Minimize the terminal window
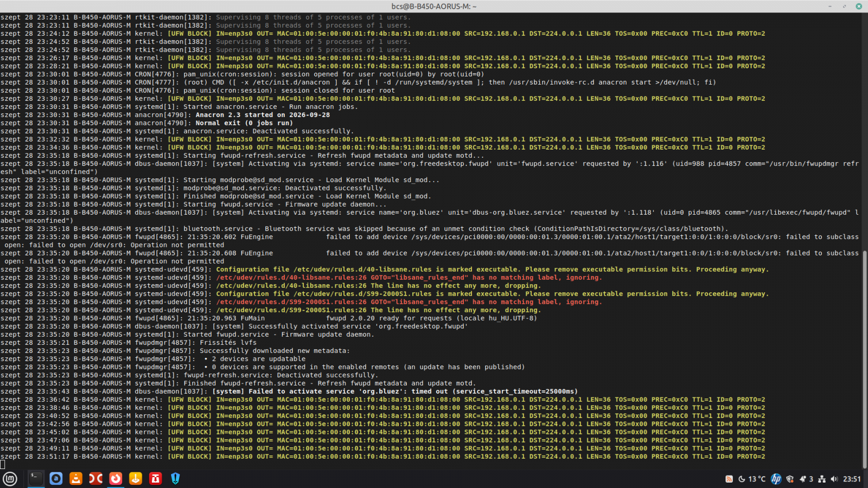The width and height of the screenshot is (868, 488). point(830,7)
